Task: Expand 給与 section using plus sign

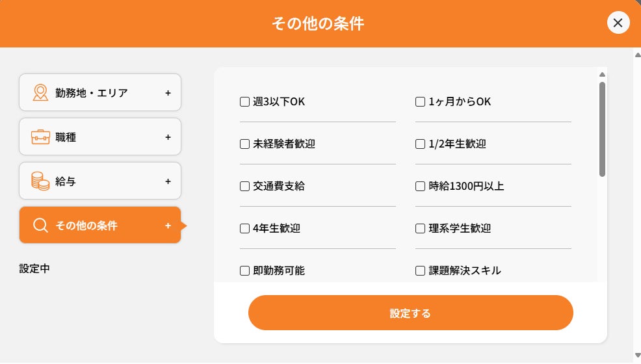Action: (168, 181)
